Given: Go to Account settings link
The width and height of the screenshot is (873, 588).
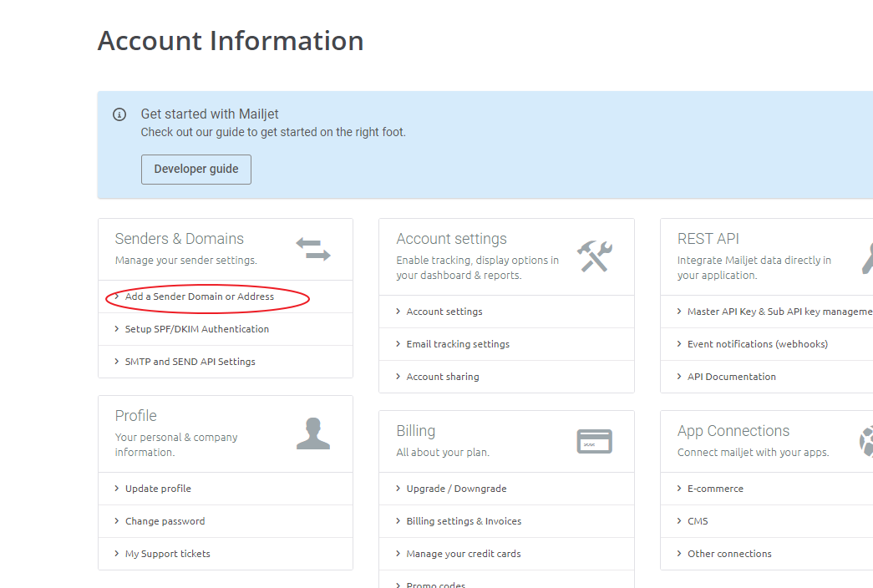Looking at the screenshot, I should coord(444,312).
